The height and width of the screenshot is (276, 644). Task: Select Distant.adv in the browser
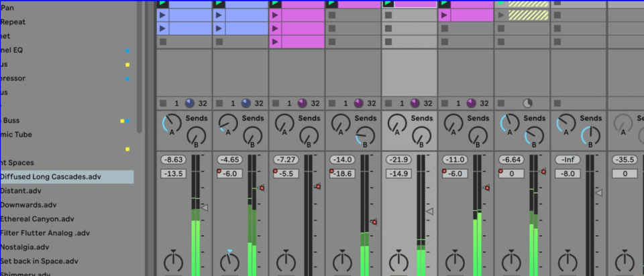(21, 191)
